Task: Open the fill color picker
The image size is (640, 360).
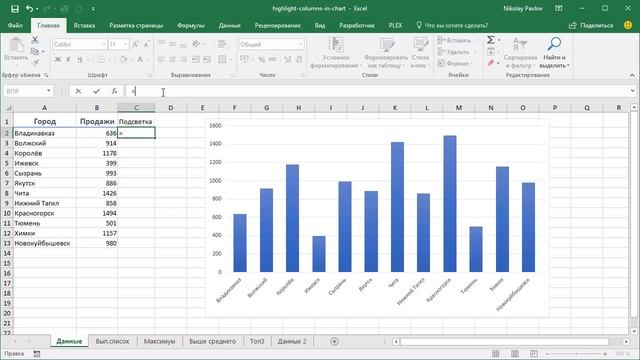Action: [x=125, y=60]
